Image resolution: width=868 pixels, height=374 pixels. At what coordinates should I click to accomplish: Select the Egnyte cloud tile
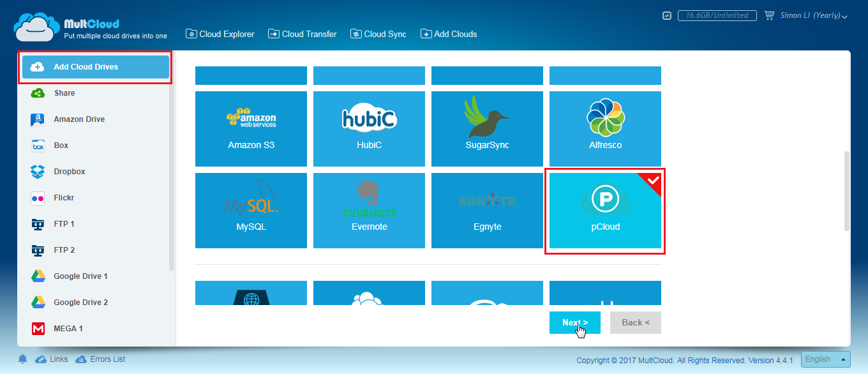coord(487,211)
